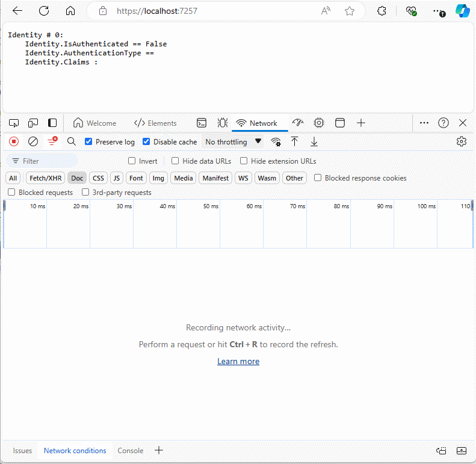The height and width of the screenshot is (464, 476).
Task: Toggle device emulation mode icon
Action: tap(32, 123)
